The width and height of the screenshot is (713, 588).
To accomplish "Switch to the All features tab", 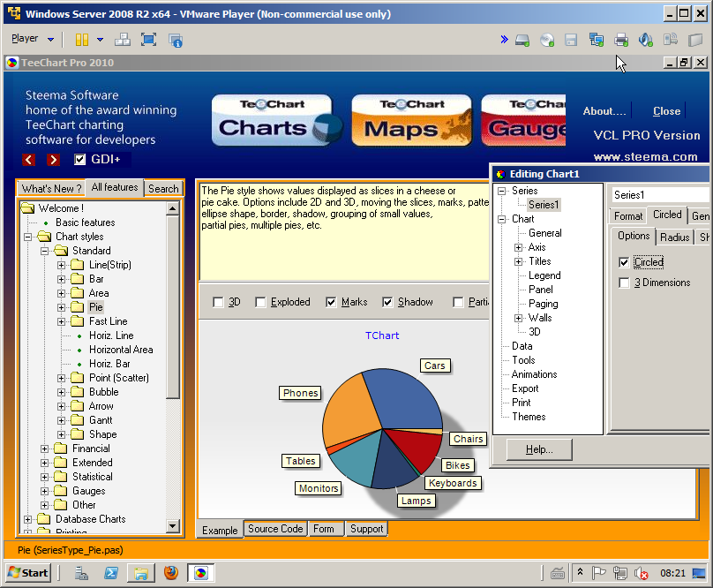I will pyautogui.click(x=115, y=187).
